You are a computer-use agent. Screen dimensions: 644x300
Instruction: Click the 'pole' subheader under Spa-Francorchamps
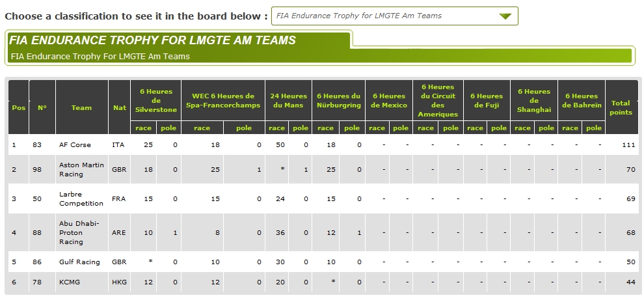[244, 128]
